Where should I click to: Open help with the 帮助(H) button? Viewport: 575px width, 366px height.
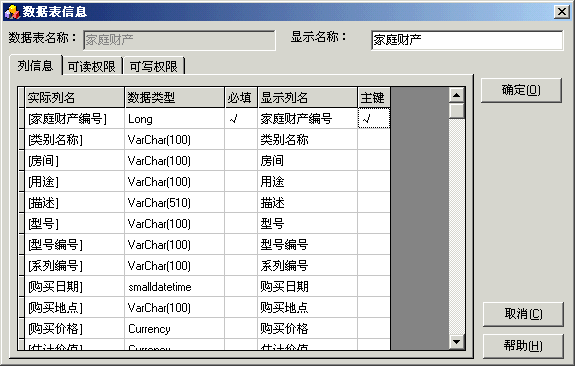[523, 345]
